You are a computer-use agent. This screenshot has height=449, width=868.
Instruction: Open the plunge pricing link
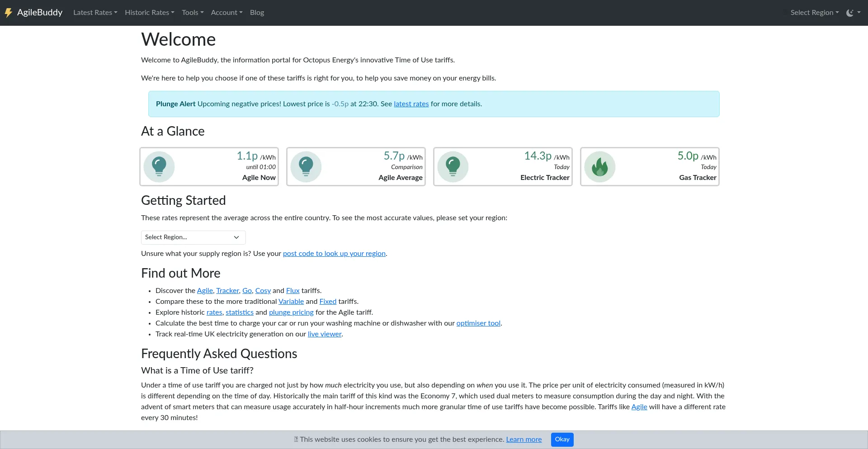coord(291,312)
